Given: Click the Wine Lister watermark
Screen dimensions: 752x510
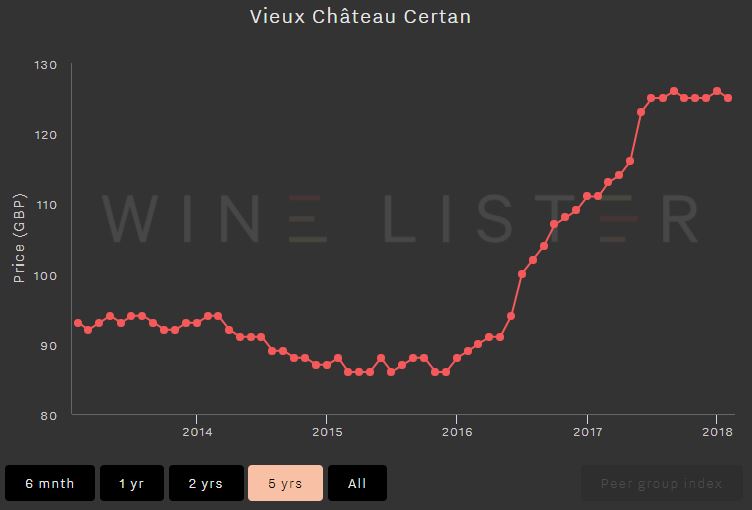Looking at the screenshot, I should (400, 219).
